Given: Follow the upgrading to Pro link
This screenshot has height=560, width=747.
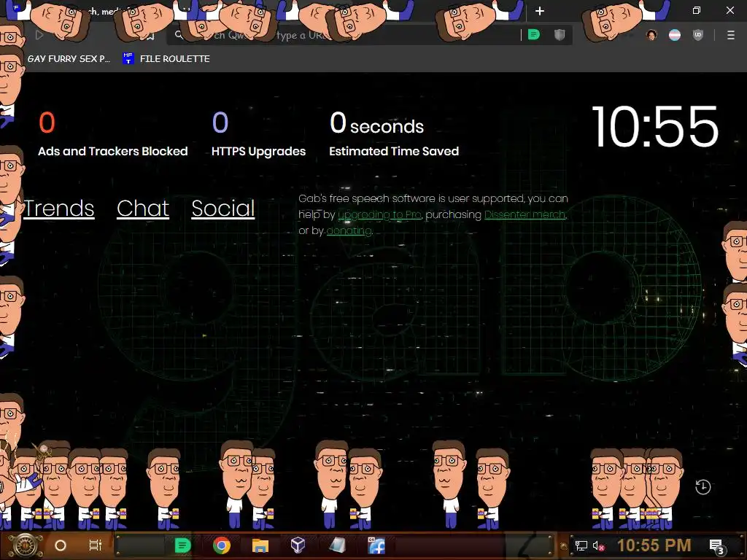Looking at the screenshot, I should click(x=379, y=215).
